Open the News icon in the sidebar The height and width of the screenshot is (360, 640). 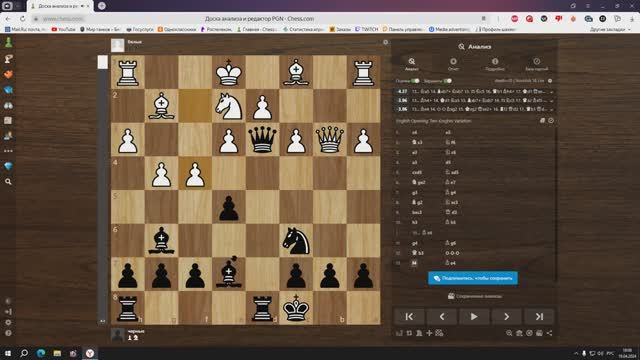(x=8, y=120)
